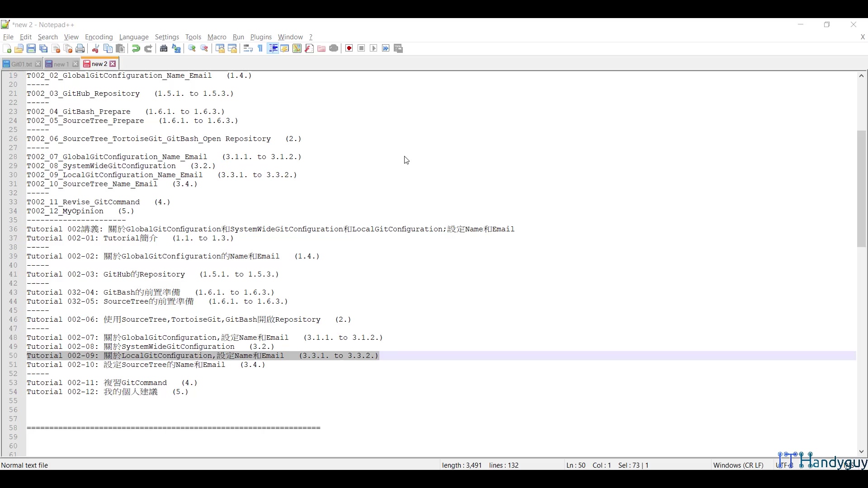
Task: Open the Language menu
Action: point(134,37)
